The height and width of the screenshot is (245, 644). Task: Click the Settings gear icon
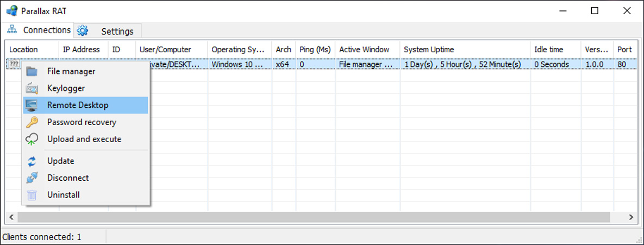(83, 30)
